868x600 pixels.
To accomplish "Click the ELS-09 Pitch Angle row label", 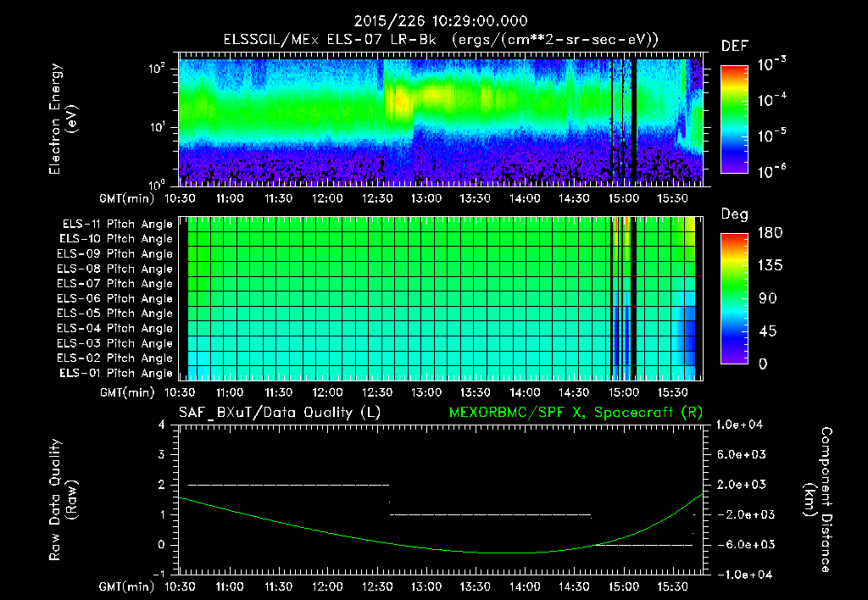I will 115,254.
